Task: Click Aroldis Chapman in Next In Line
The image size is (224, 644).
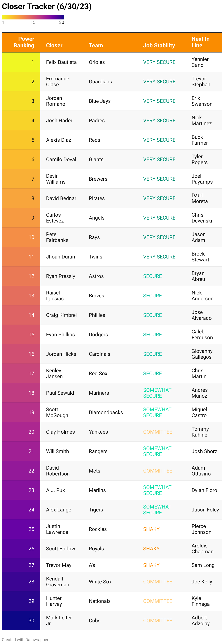Action: pyautogui.click(x=202, y=549)
